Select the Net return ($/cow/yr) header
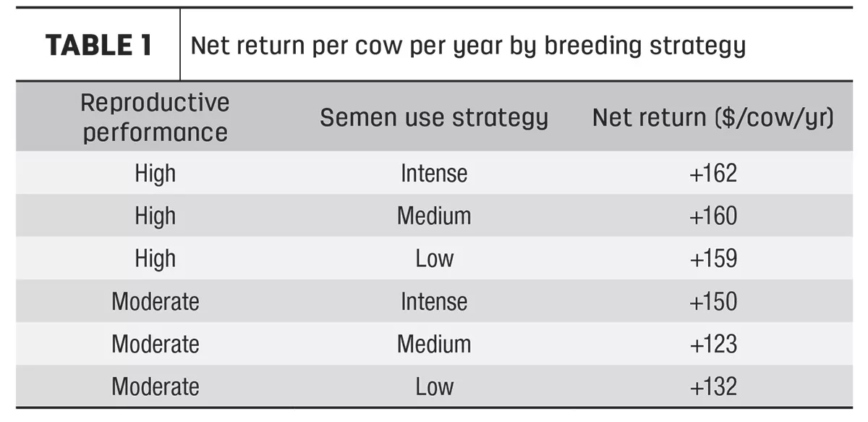The height and width of the screenshot is (422, 868). pyautogui.click(x=713, y=117)
